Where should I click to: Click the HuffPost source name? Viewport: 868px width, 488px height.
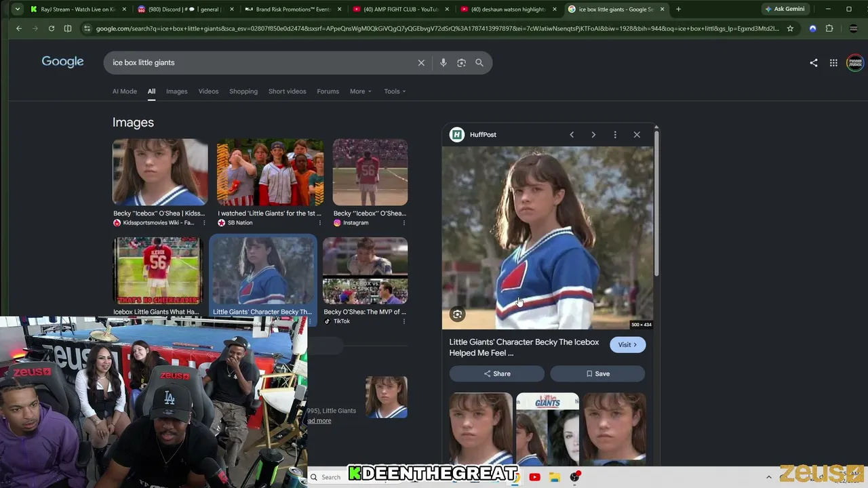483,135
